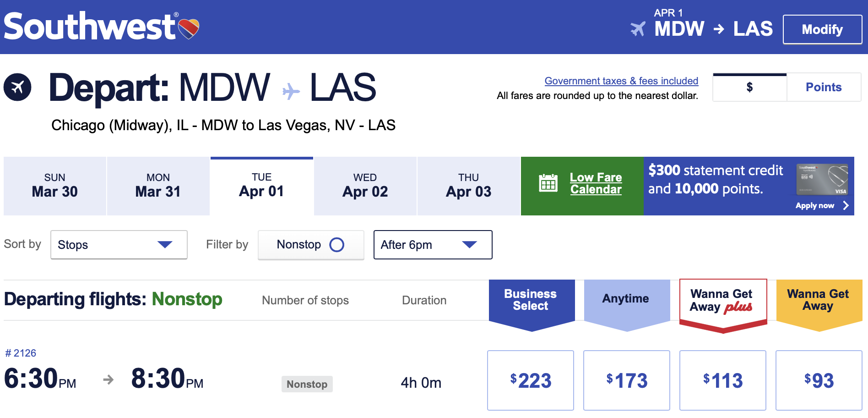This screenshot has height=418, width=868.
Task: Select the Wed Apr 02 date tab
Action: (365, 186)
